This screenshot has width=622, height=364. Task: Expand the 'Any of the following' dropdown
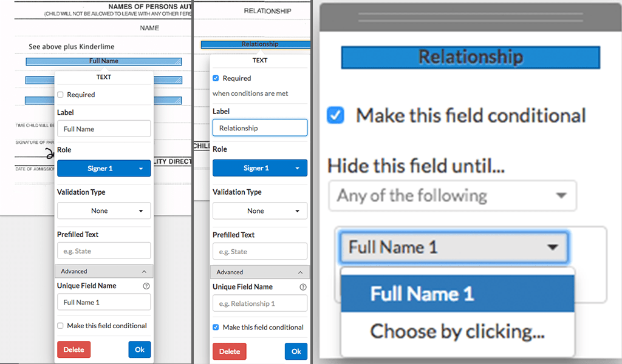click(x=453, y=196)
